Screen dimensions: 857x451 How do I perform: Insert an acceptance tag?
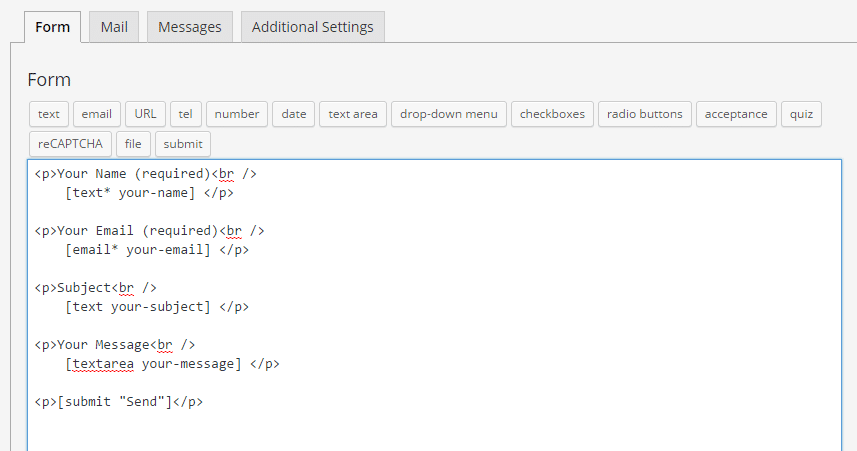[x=736, y=114]
